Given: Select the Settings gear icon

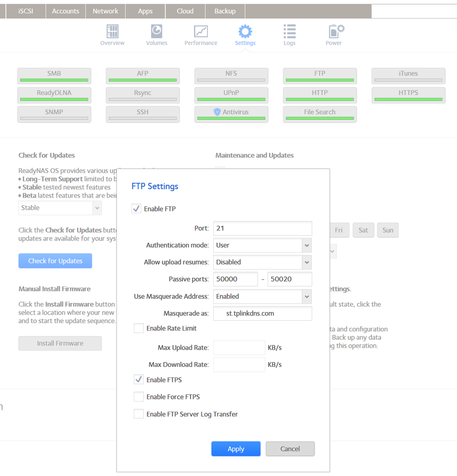Looking at the screenshot, I should click(x=245, y=32).
